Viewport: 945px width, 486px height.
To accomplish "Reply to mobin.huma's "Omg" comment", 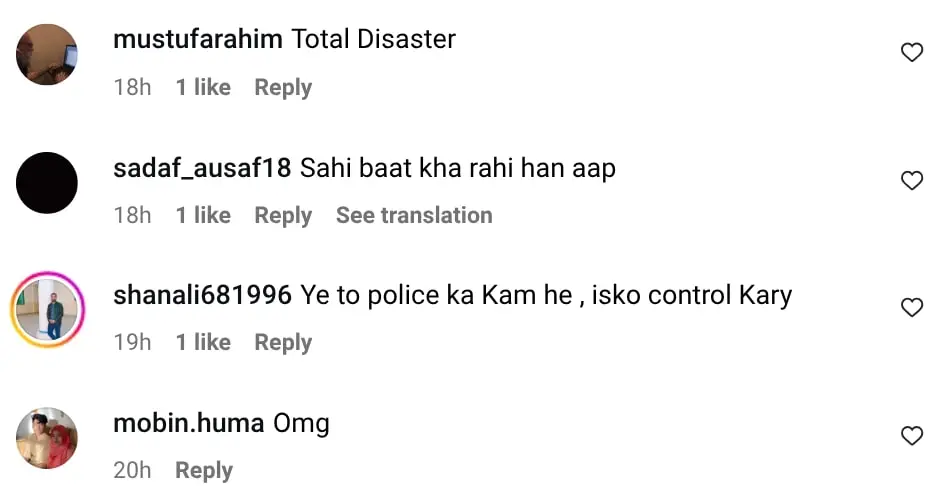I will pyautogui.click(x=204, y=471).
